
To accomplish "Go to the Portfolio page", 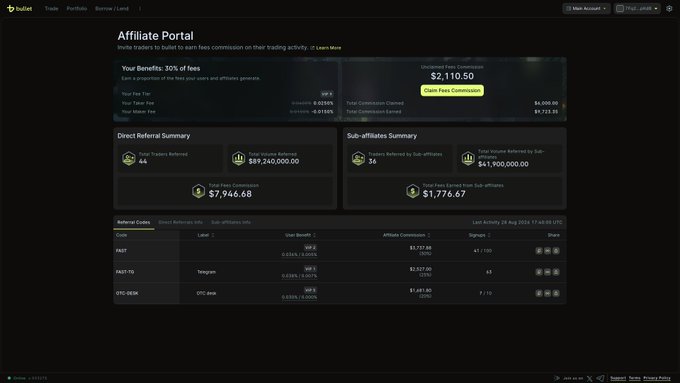I will pos(77,8).
